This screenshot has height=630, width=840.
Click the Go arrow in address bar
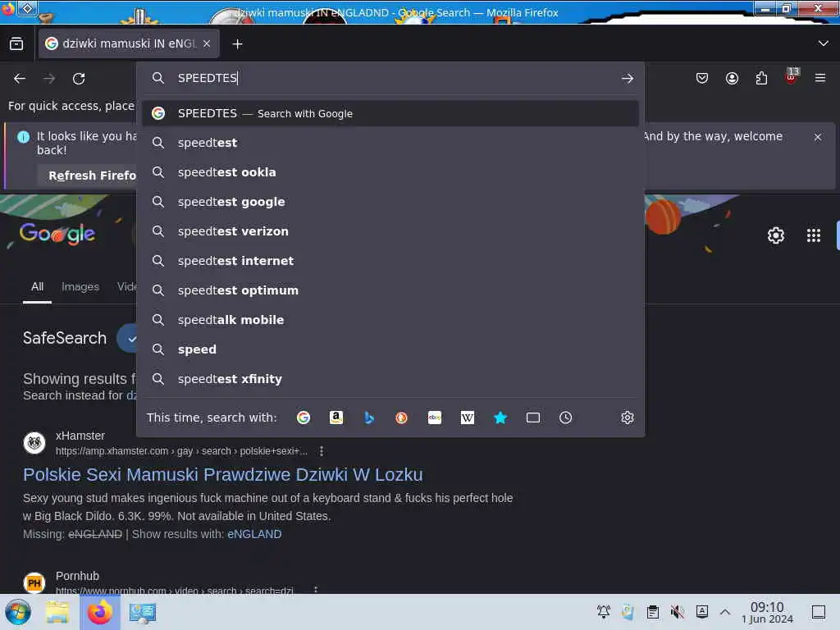628,78
